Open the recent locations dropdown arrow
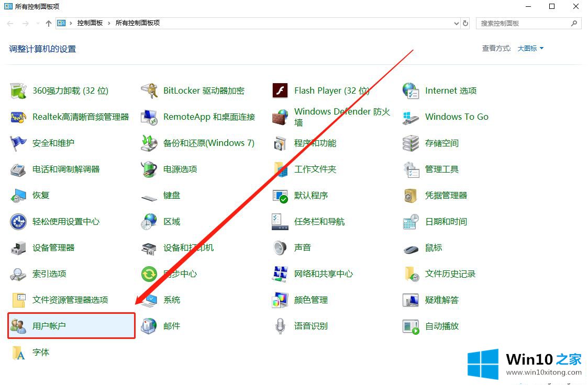588x386 pixels. [x=38, y=23]
